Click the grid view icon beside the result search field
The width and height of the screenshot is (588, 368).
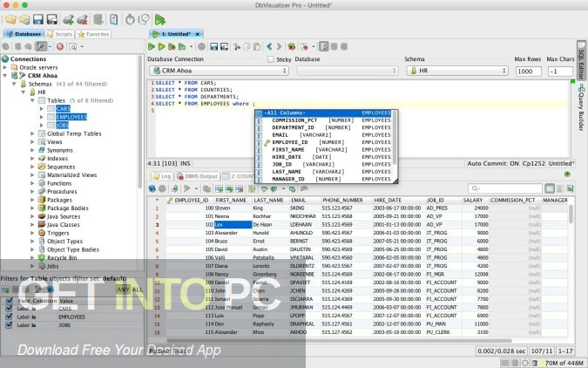point(550,188)
